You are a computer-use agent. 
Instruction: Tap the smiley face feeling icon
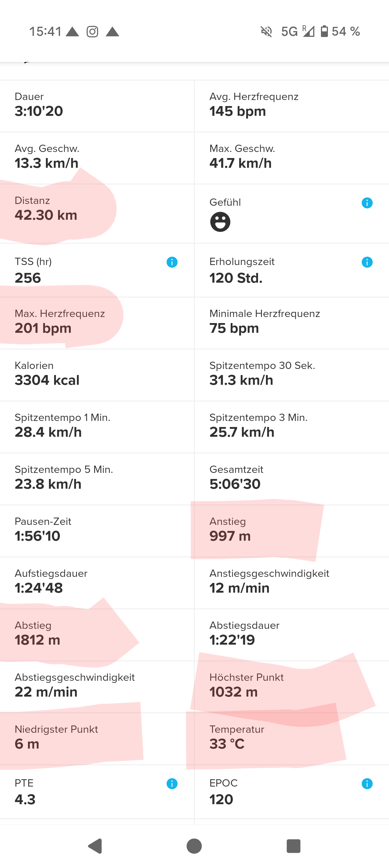[x=220, y=222]
